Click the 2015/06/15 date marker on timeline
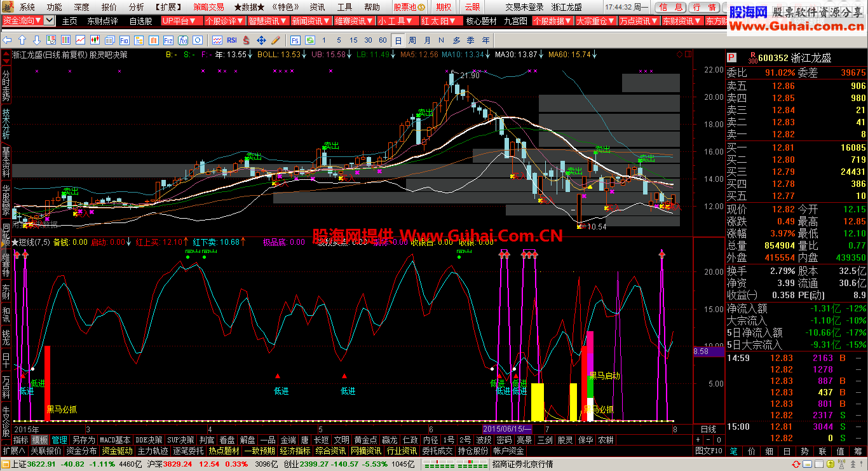868x471 pixels. point(507,430)
